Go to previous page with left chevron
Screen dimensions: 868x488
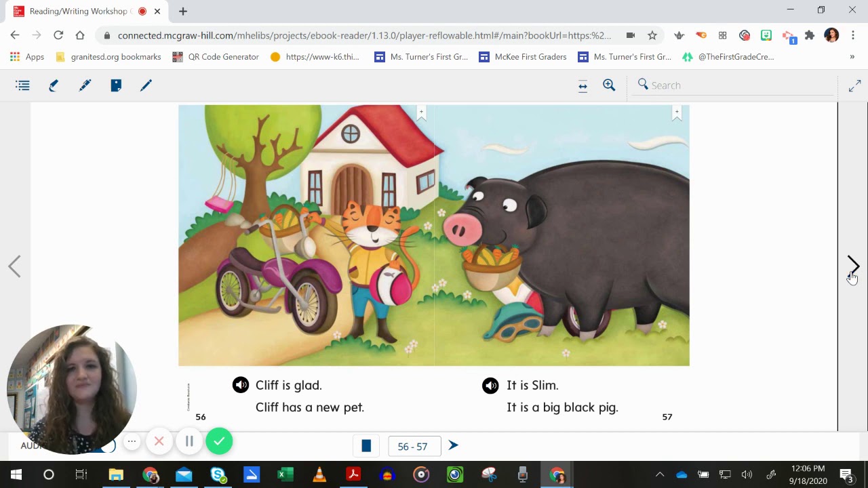(14, 266)
